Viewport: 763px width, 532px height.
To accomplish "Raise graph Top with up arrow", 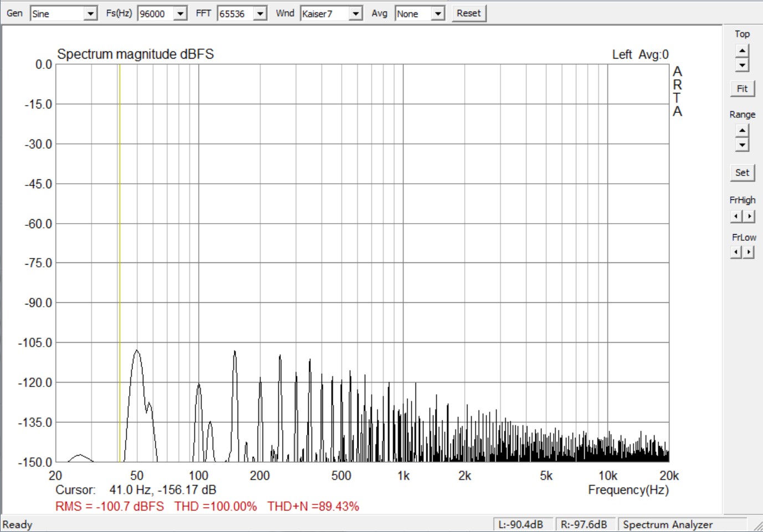I will click(742, 51).
